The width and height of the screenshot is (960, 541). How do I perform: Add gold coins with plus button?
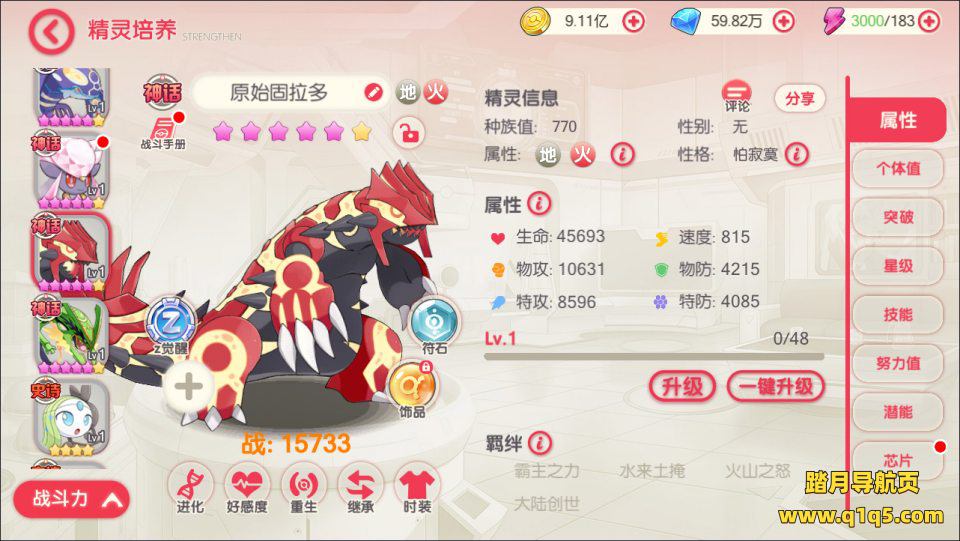point(633,22)
